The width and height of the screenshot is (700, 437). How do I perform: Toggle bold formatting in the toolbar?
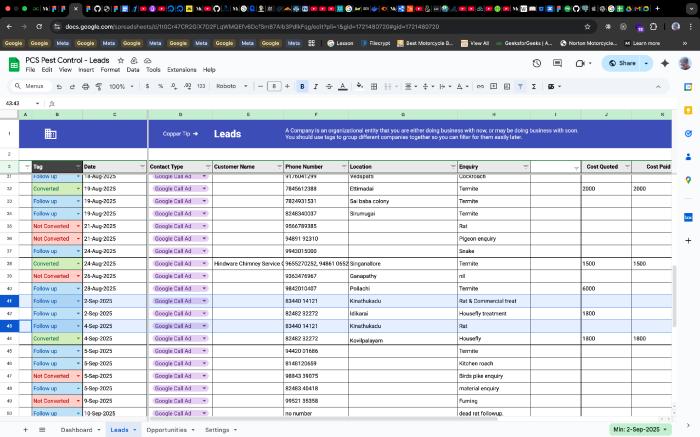302,86
